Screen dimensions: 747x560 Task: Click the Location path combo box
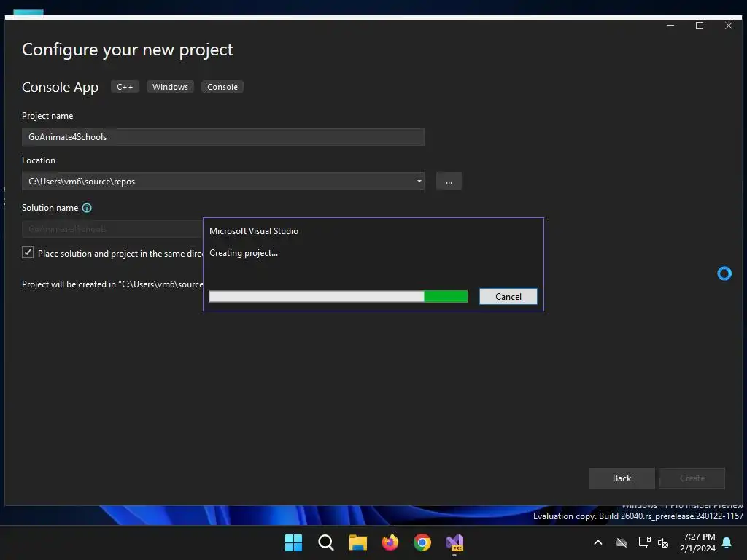[x=223, y=181]
